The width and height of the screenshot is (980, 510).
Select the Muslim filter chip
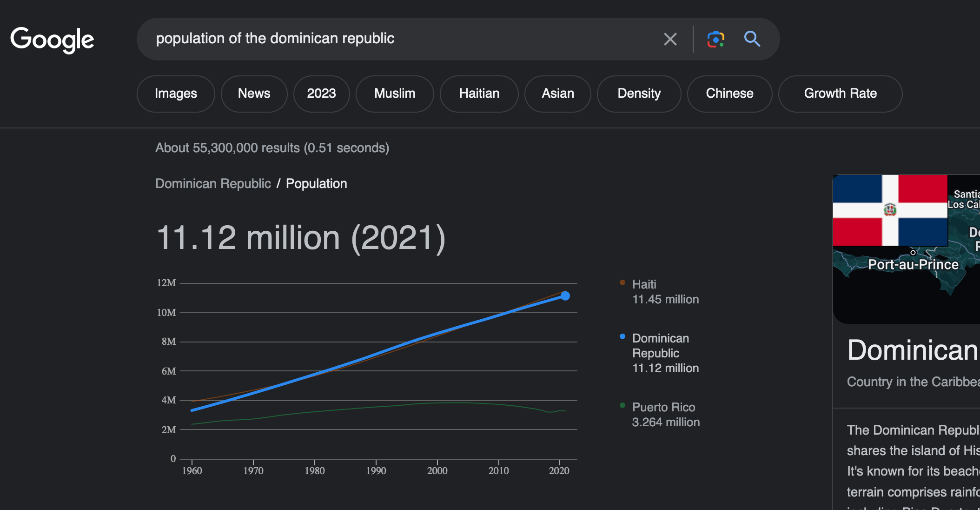pyautogui.click(x=395, y=94)
